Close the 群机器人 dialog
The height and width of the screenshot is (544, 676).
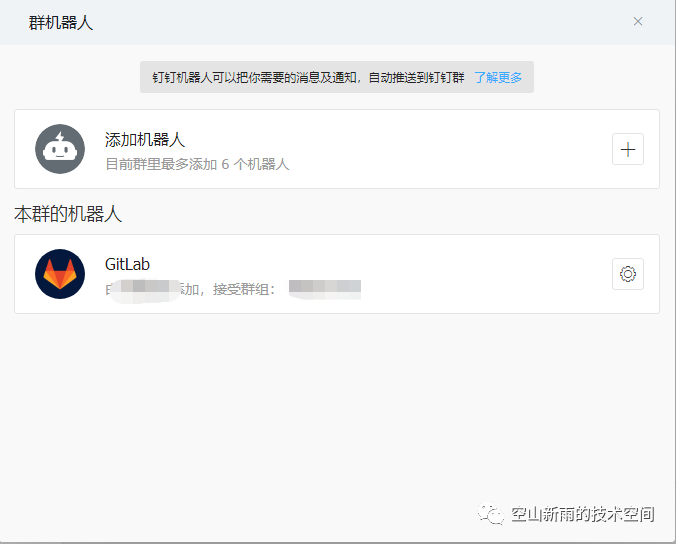pyautogui.click(x=638, y=22)
